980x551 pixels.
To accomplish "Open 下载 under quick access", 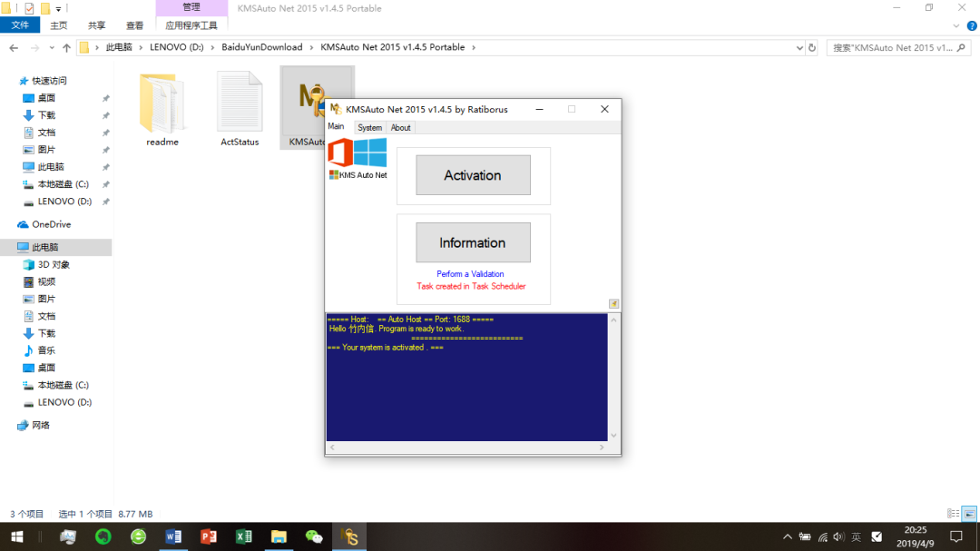I will pyautogui.click(x=46, y=115).
